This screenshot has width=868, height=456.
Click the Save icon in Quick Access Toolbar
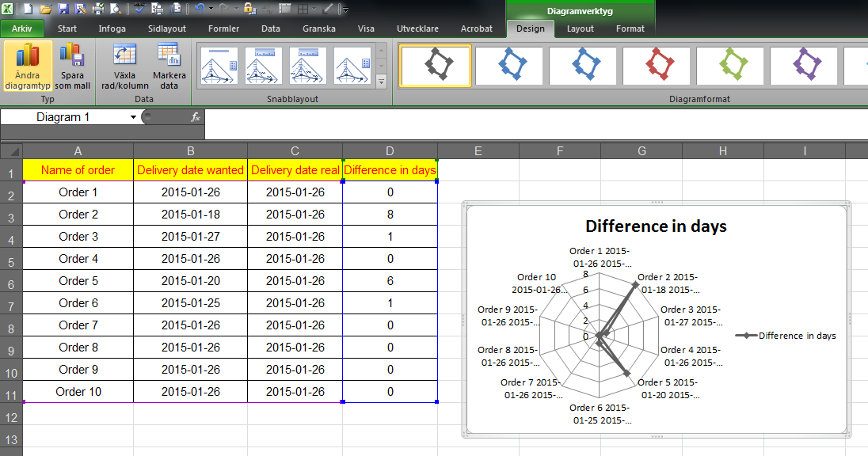click(x=63, y=7)
